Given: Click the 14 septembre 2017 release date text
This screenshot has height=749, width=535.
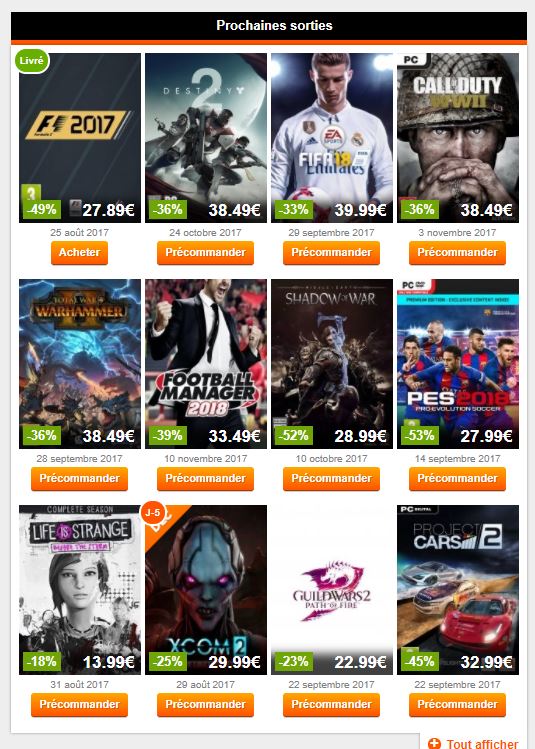Looking at the screenshot, I should click(x=458, y=459).
